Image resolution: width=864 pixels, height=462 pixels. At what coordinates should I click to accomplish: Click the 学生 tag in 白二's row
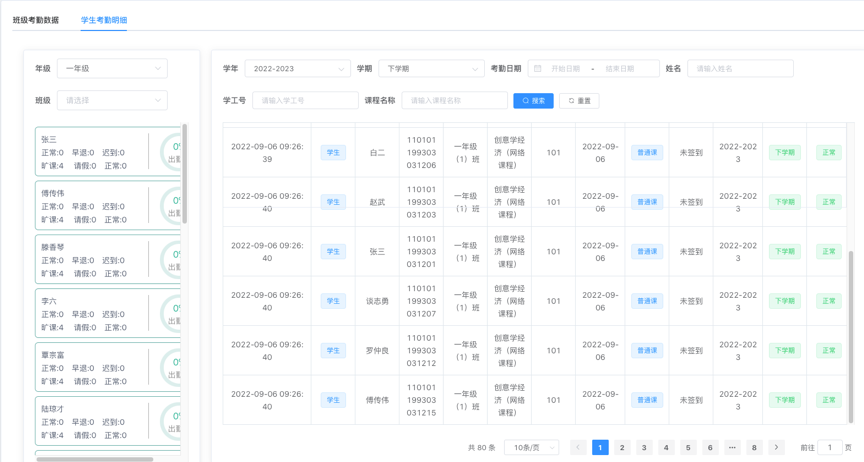pyautogui.click(x=333, y=153)
